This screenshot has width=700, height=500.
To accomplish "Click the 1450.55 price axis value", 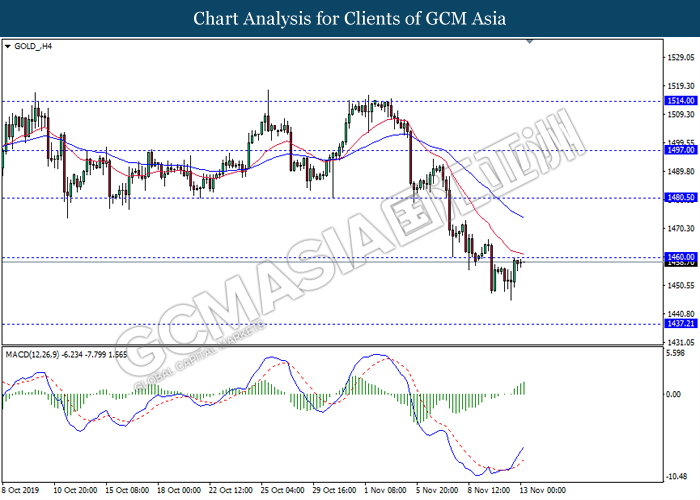I will click(x=681, y=285).
